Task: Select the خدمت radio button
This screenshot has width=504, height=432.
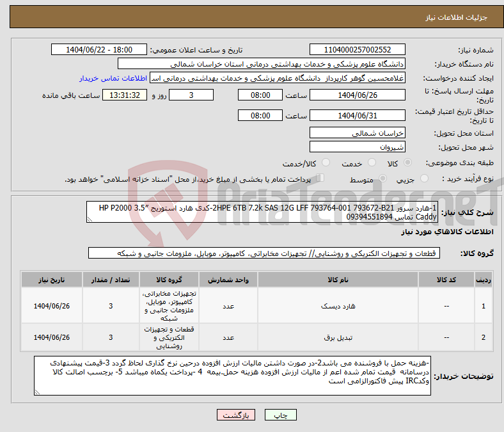Action: (372, 163)
